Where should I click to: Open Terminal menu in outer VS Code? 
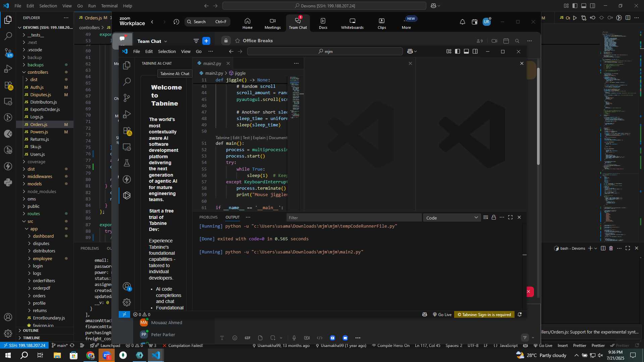[x=109, y=6]
